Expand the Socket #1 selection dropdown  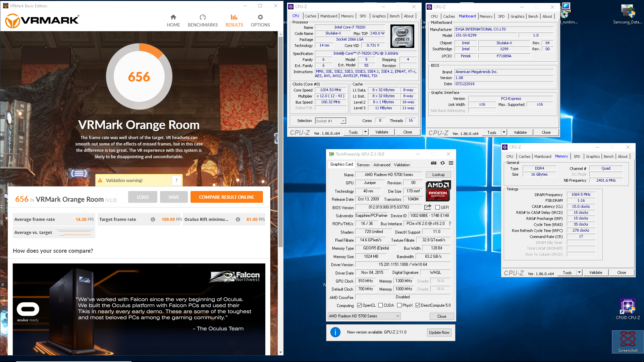[343, 121]
